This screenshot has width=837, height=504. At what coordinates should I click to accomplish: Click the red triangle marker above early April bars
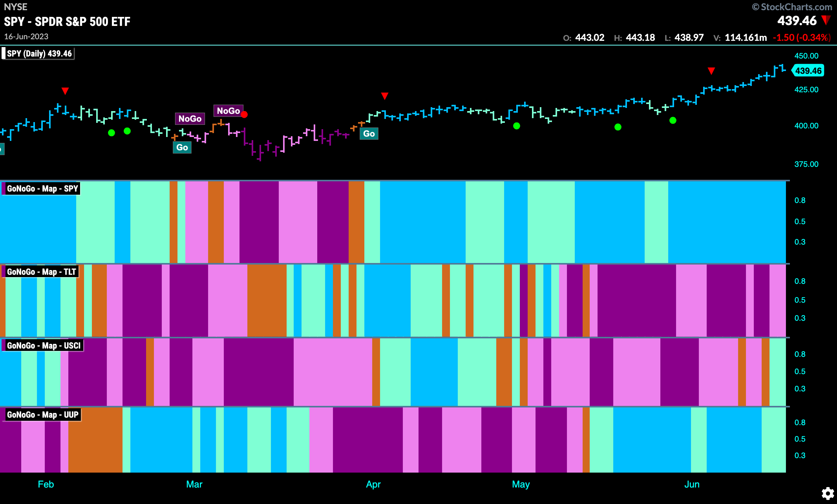(x=385, y=96)
